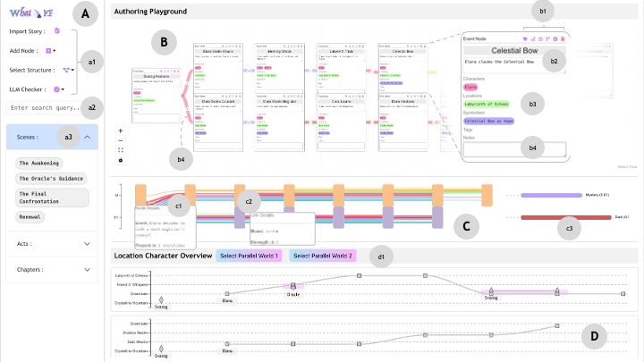This screenshot has height=362, width=644.
Task: Click the trash icon on Meeting Oracle node
Action: point(301,46)
